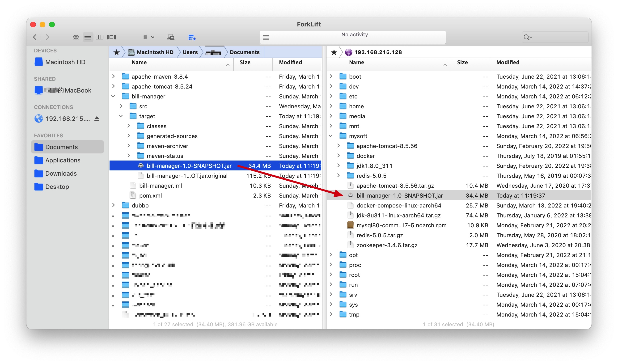Viewport: 618px width, 364px height.
Task: Sort left pane by Size column
Action: click(253, 64)
